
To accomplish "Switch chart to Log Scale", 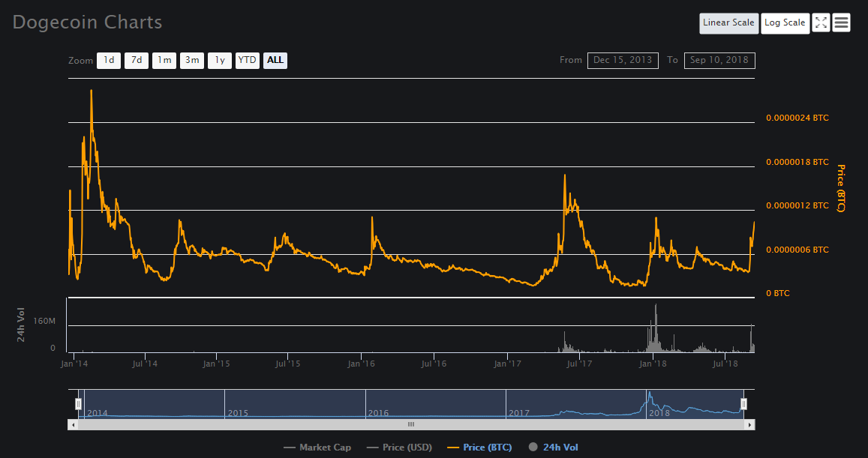I will tap(785, 23).
